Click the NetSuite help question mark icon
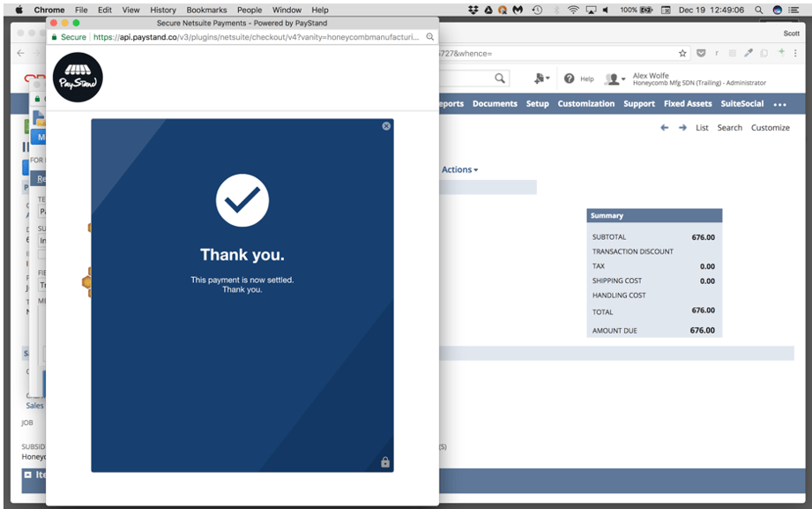Viewport: 812px width, 509px height. (570, 79)
